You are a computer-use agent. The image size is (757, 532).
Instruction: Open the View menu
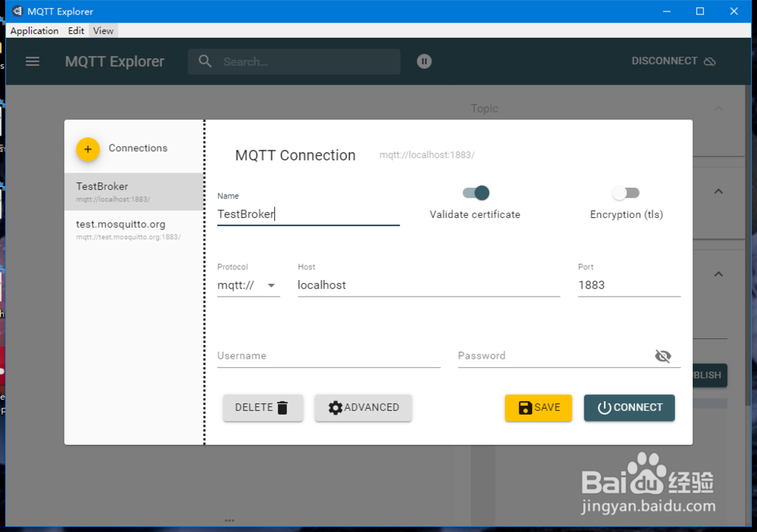pyautogui.click(x=103, y=30)
